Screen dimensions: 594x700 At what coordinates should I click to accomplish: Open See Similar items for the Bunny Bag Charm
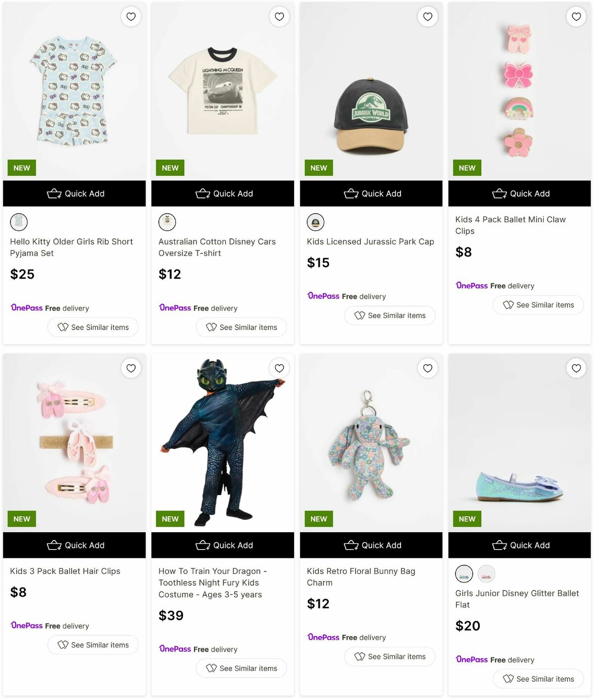pyautogui.click(x=390, y=656)
